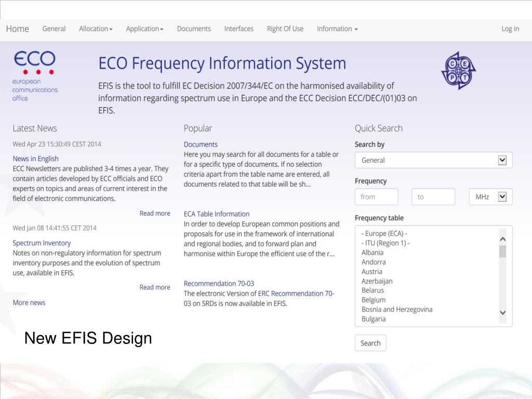The height and width of the screenshot is (399, 532).
Task: Focus the frequency 'from' input field
Action: coord(376,197)
